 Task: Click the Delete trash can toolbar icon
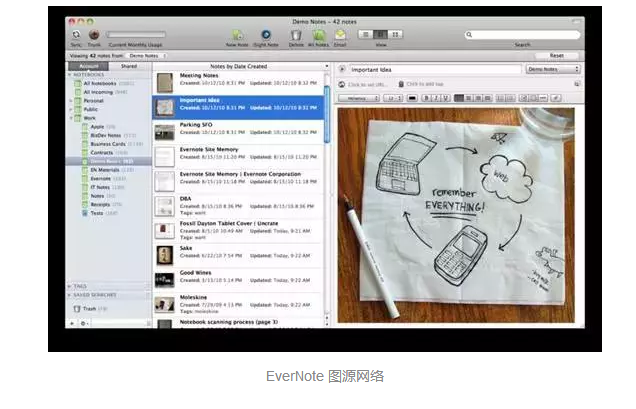tap(296, 35)
